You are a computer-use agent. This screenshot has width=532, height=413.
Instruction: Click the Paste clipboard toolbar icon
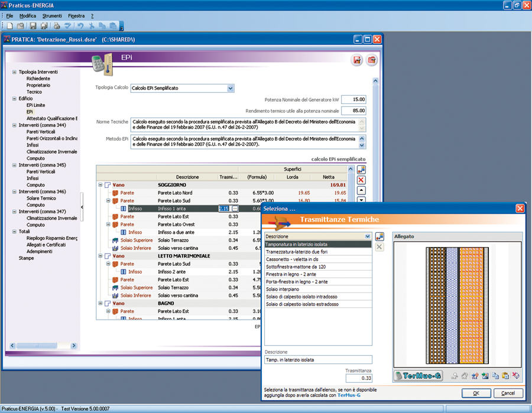(x=113, y=26)
